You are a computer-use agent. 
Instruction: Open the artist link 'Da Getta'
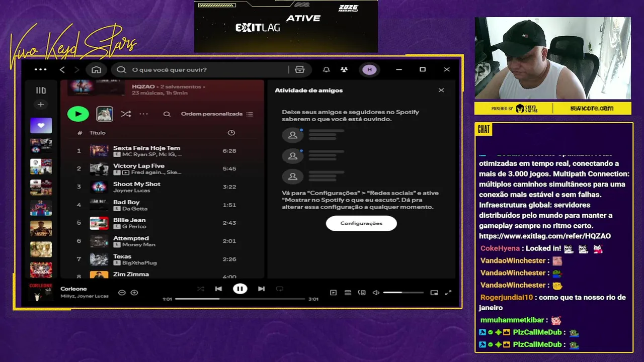135,209
